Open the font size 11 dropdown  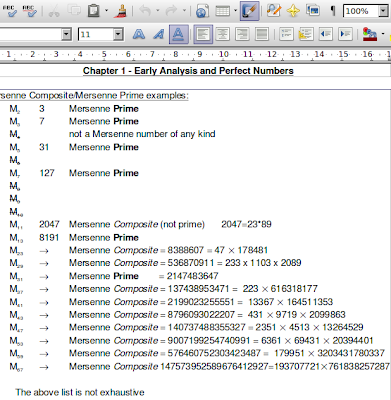tap(118, 34)
